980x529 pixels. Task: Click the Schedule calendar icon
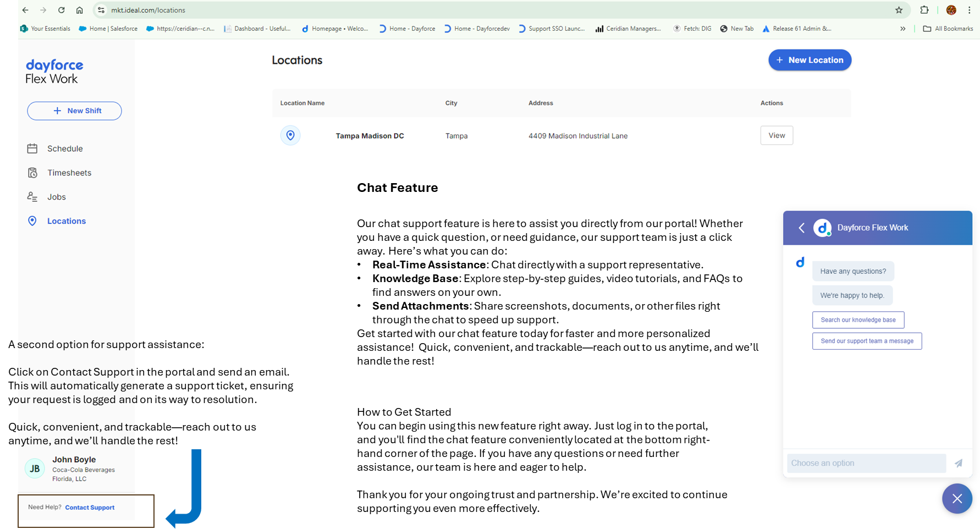(x=32, y=148)
